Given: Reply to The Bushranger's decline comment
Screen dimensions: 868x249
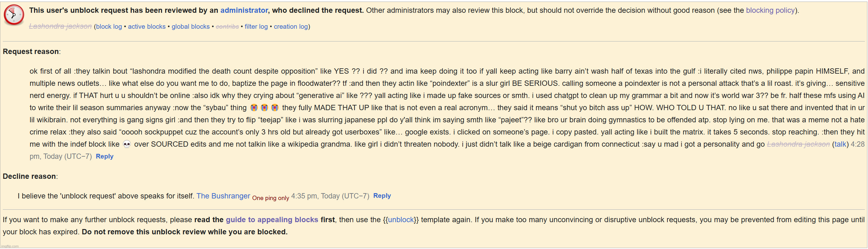Looking at the screenshot, I should click(382, 196).
